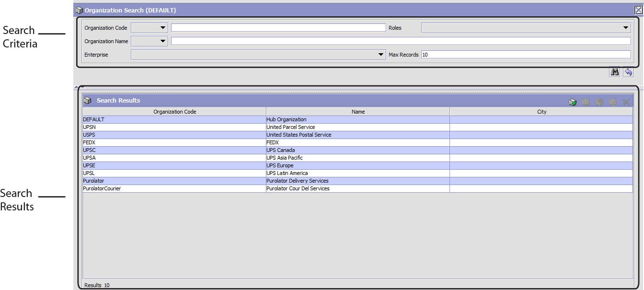Click the UPS Europe name cell
644x290 pixels.
pyautogui.click(x=358, y=165)
